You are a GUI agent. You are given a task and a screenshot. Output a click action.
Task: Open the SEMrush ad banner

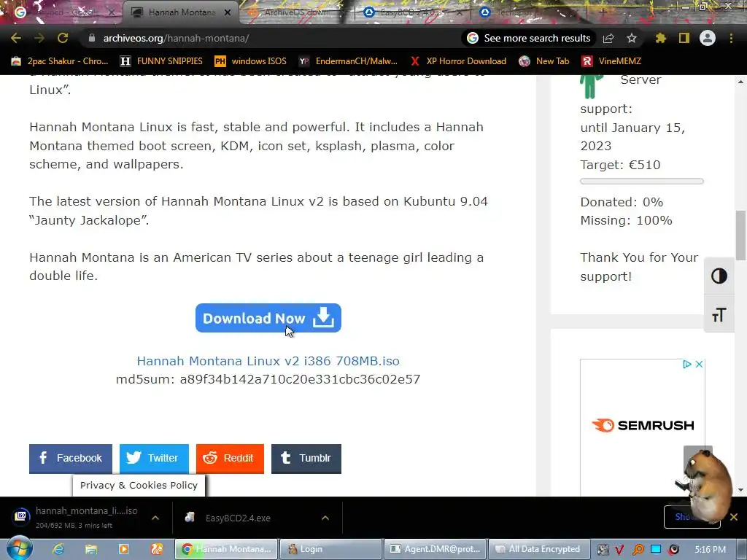click(x=642, y=425)
